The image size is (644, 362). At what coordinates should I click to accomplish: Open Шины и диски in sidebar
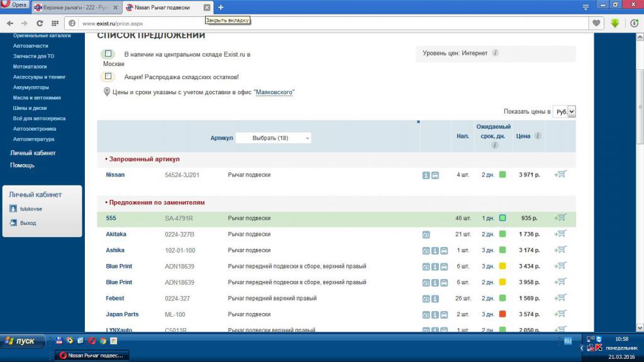click(30, 108)
